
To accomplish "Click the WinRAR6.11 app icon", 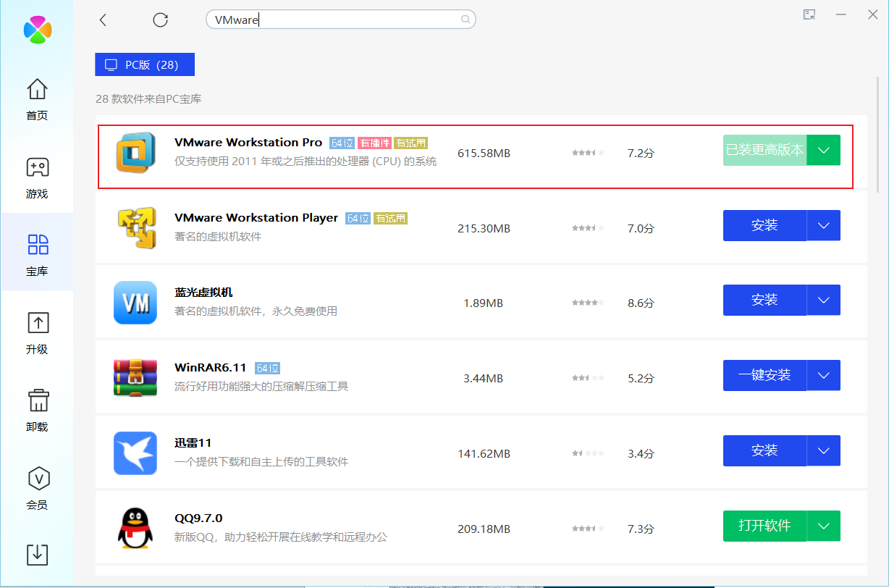I will tap(135, 378).
